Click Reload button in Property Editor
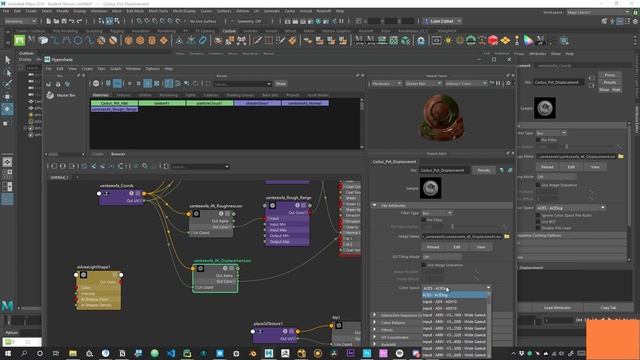Image resolution: width=640 pixels, height=360 pixels. pos(433,247)
